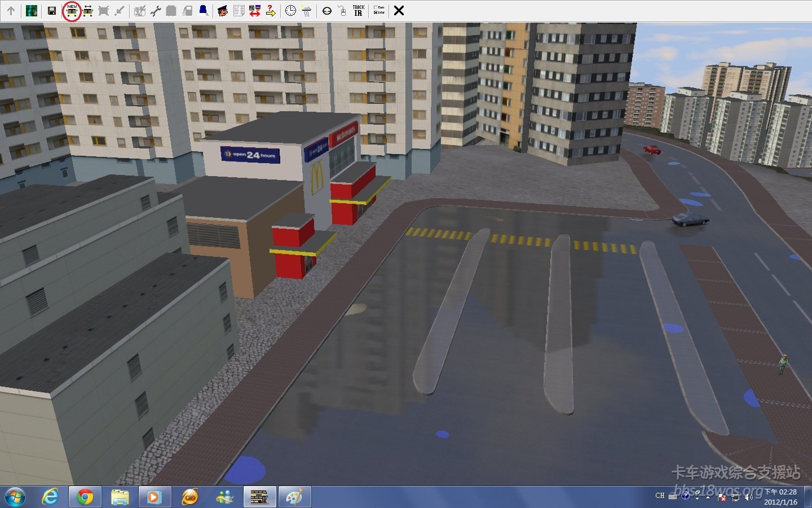Show hidden system tray icons
Image resolution: width=812 pixels, height=508 pixels.
[708, 497]
